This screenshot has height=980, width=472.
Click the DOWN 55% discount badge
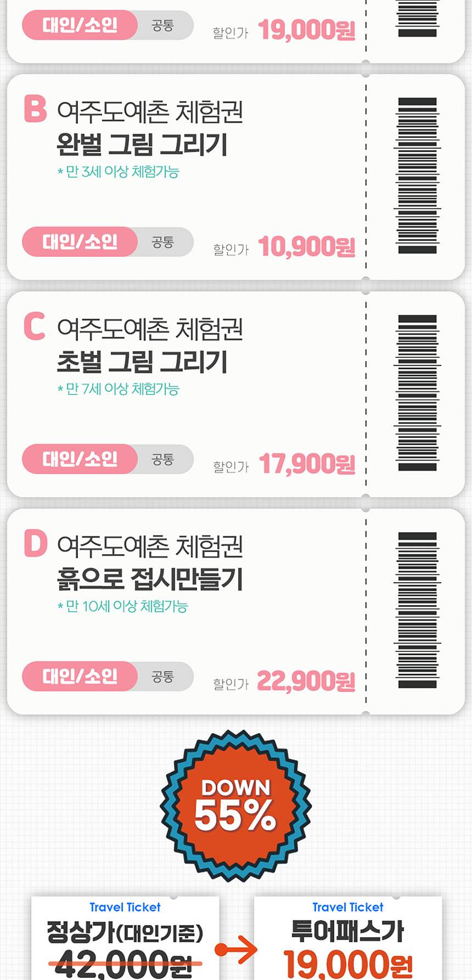(x=236, y=806)
